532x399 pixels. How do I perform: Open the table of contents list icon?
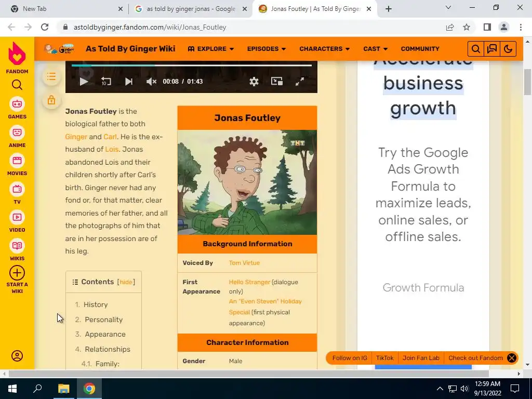click(x=51, y=77)
